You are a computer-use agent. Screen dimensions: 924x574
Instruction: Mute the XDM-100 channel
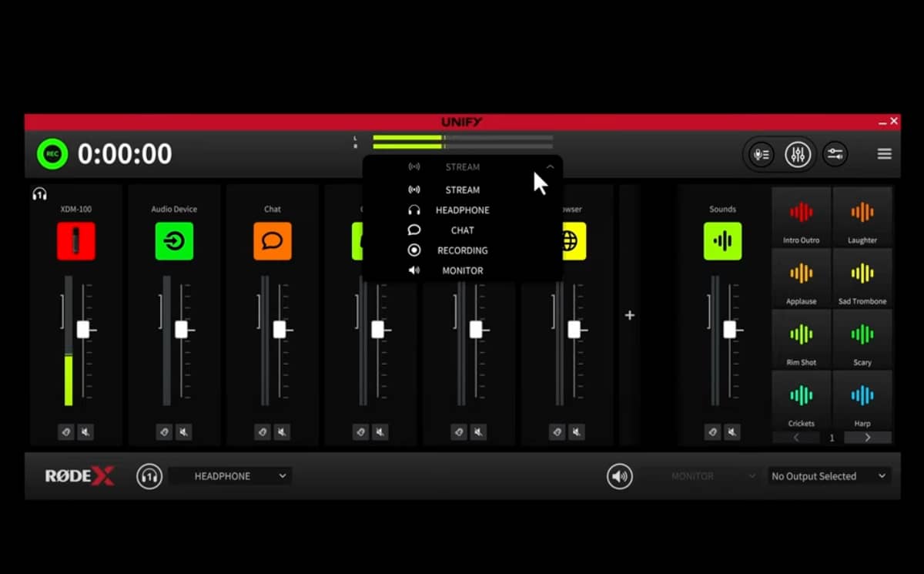point(85,432)
